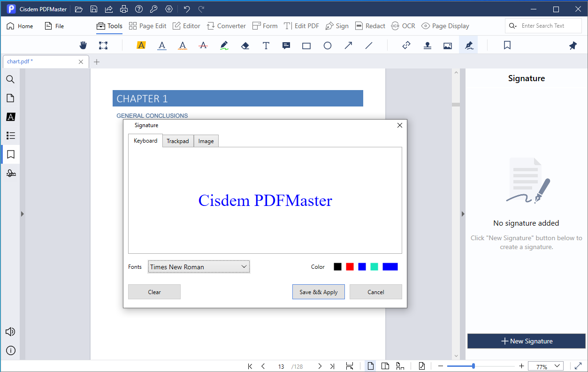Click the New Signature button
Viewport: 588px width, 372px height.
pos(527,341)
